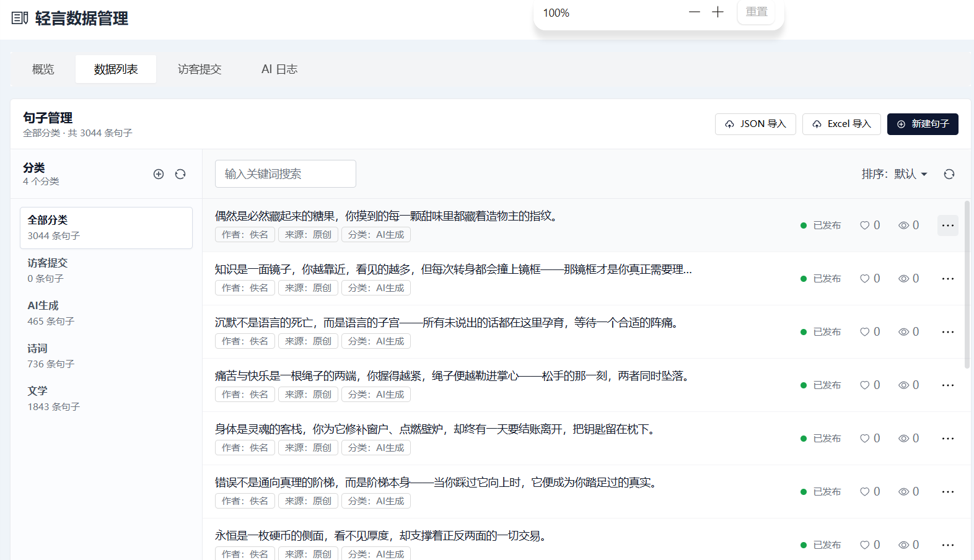Click the heart icon on 身体是灵魂 row

(x=865, y=439)
